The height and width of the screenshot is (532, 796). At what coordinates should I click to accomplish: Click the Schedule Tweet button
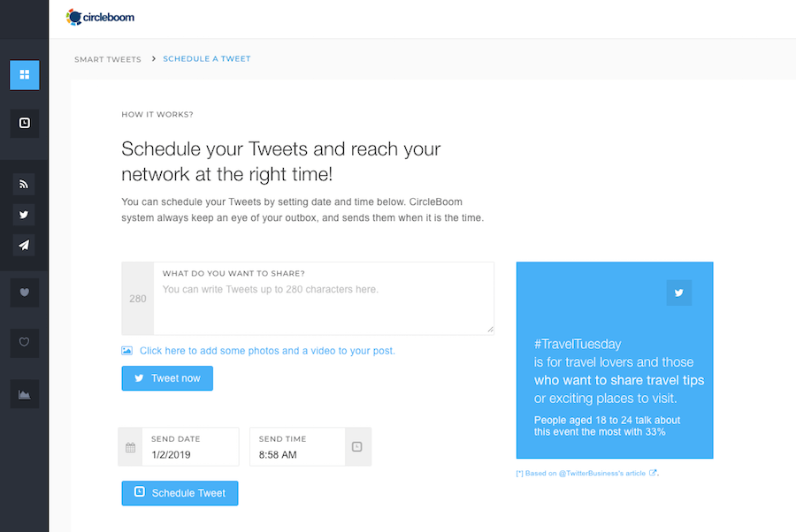180,493
